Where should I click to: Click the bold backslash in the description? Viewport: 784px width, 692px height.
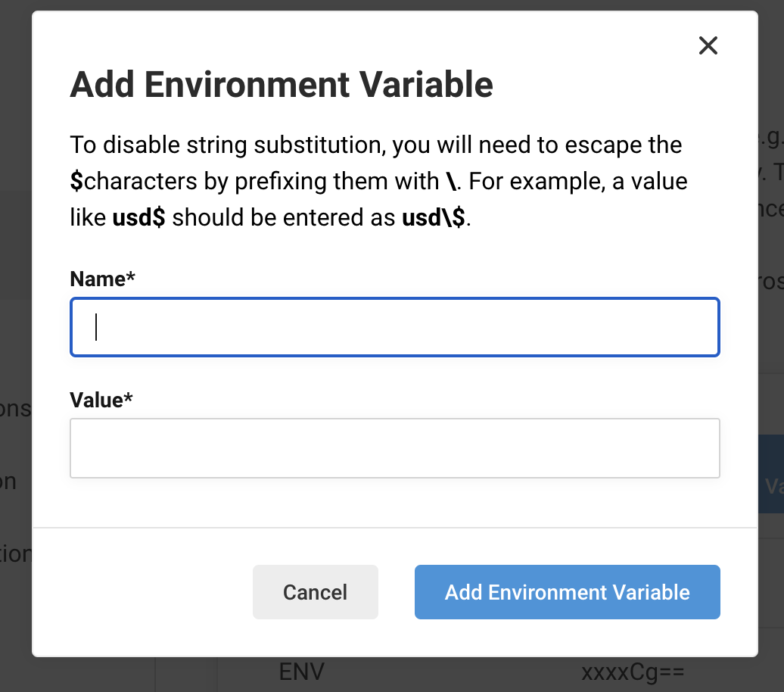451,182
